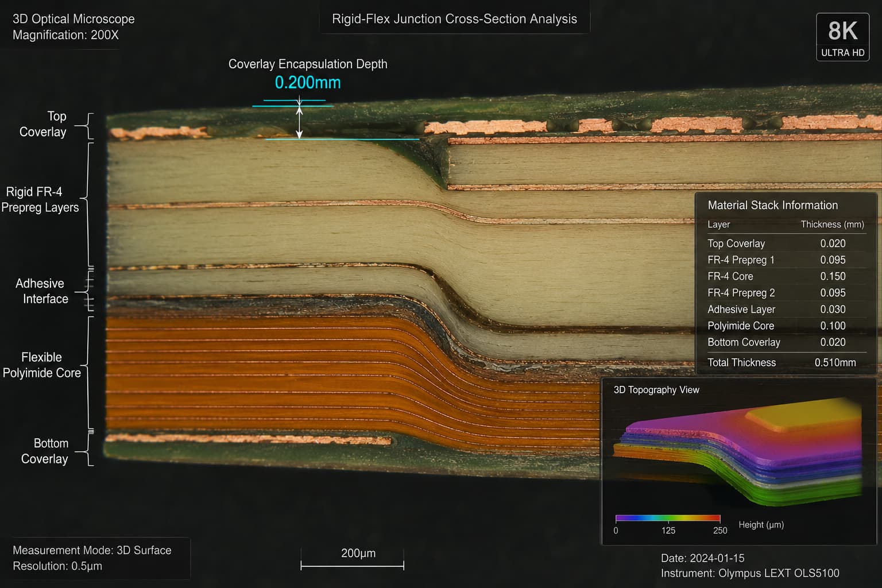
Task: Click the 250 value on height scale
Action: coord(720,531)
